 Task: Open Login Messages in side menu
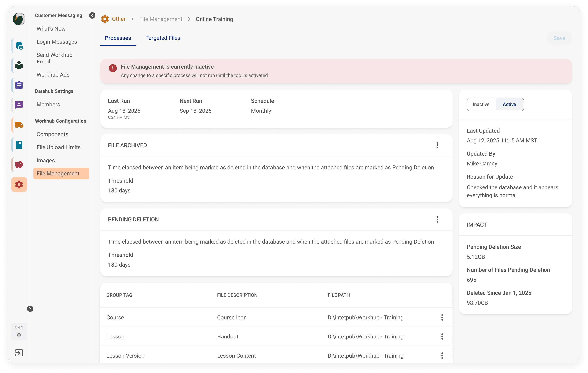pos(57,42)
